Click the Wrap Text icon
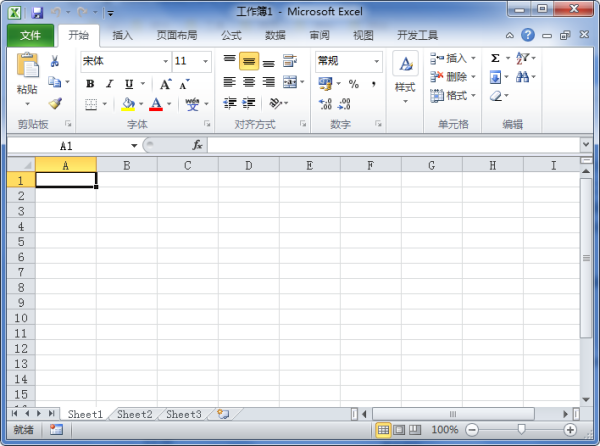 pos(290,60)
